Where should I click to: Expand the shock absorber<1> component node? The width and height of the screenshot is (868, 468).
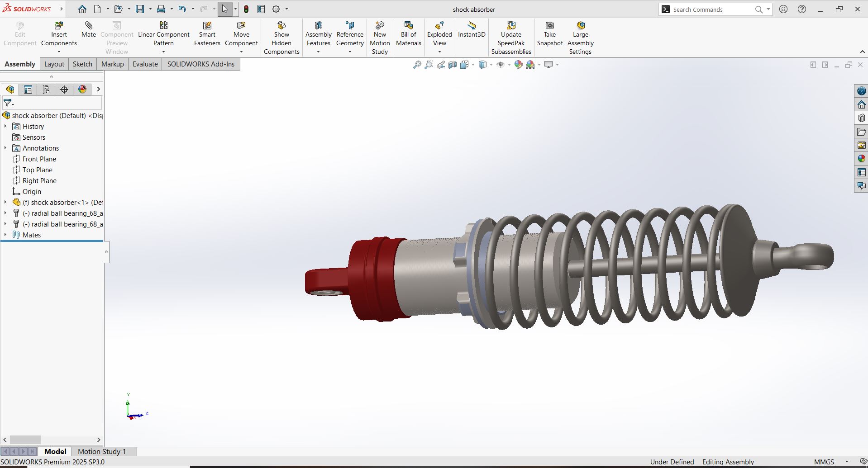coord(5,203)
